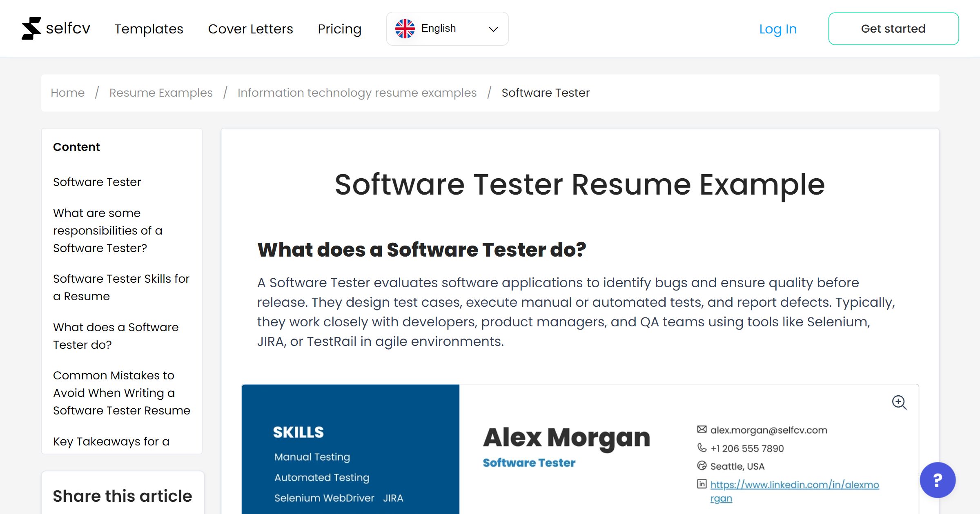Click the phone icon on resume
The image size is (980, 514).
click(702, 448)
